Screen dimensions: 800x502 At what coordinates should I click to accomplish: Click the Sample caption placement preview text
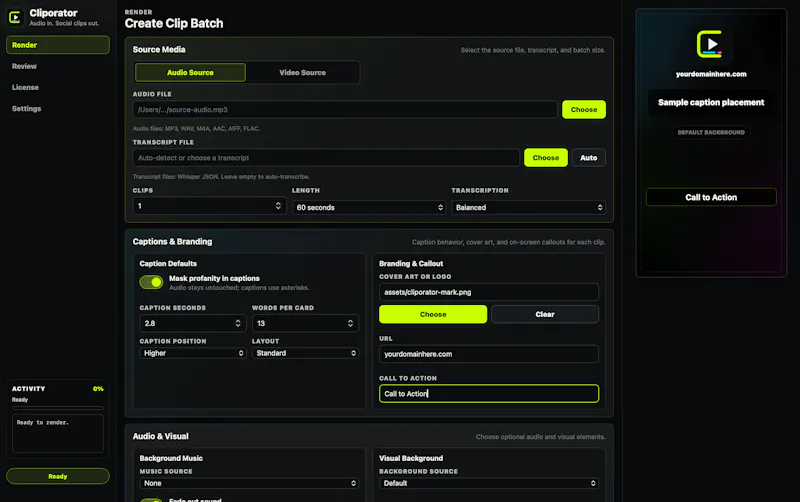(711, 103)
